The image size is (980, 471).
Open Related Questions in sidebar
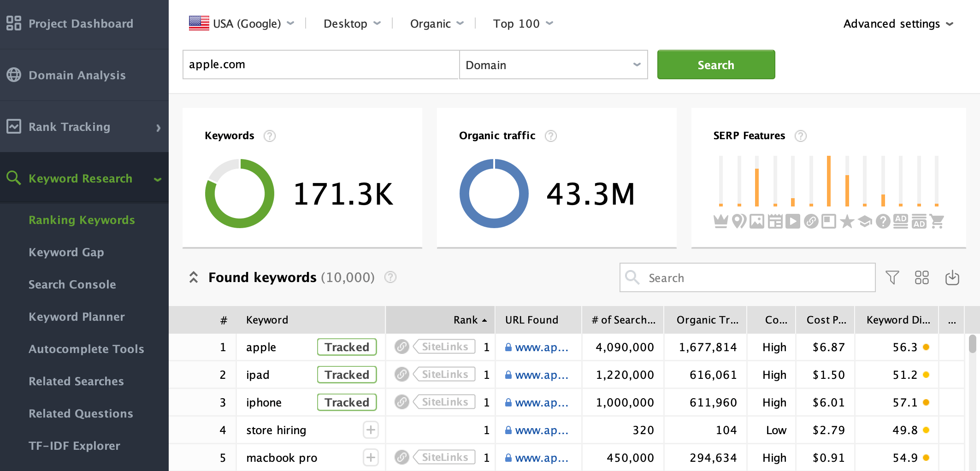click(x=81, y=413)
